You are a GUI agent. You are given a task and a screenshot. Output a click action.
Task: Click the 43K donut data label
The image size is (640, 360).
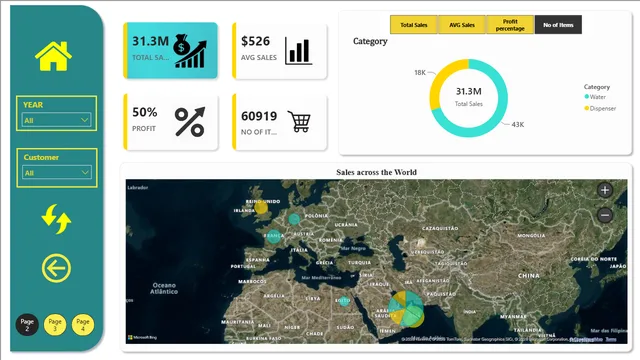click(518, 125)
